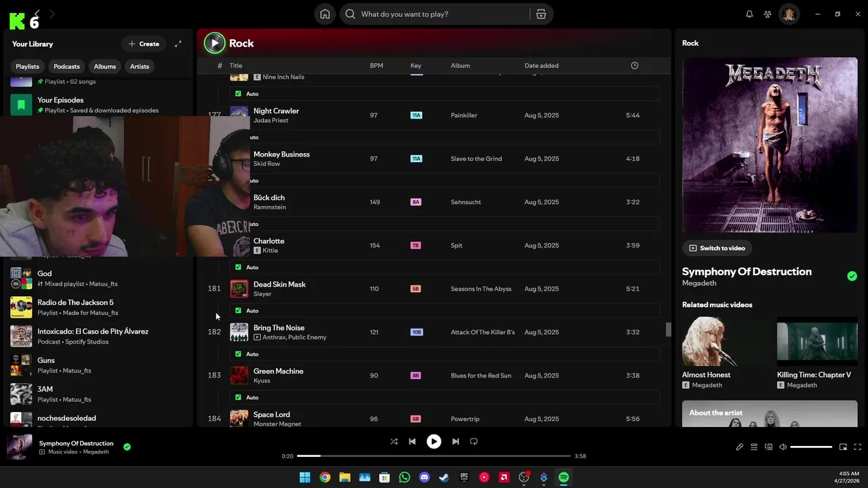Open Your Episodes in library

tap(100, 104)
